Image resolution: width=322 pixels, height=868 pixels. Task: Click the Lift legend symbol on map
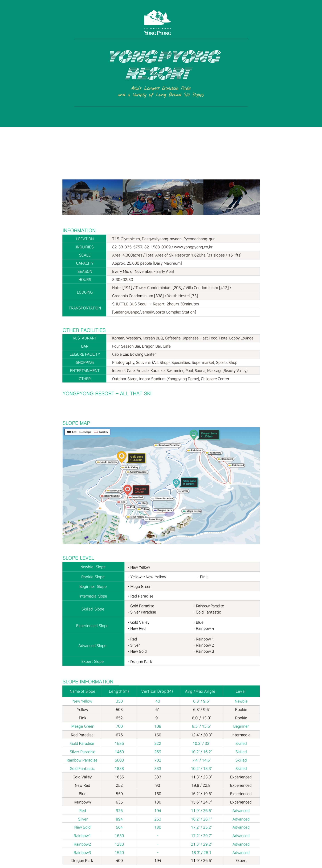[x=69, y=432]
